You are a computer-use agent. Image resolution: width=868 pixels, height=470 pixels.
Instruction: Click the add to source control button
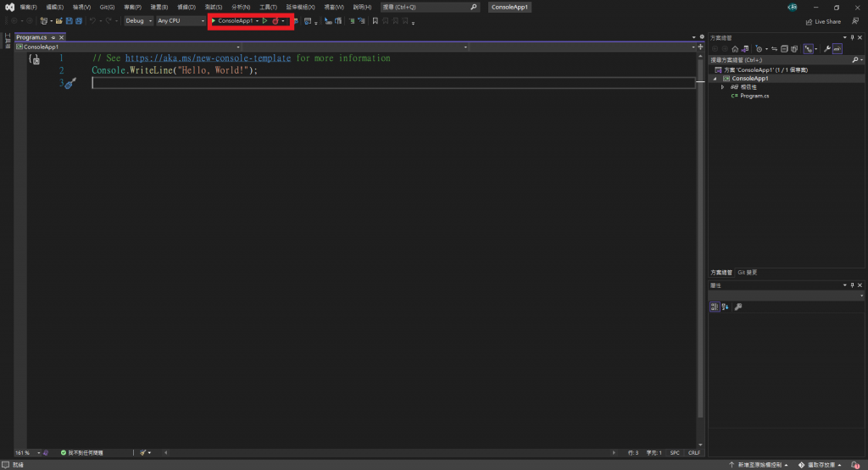[x=759, y=465]
